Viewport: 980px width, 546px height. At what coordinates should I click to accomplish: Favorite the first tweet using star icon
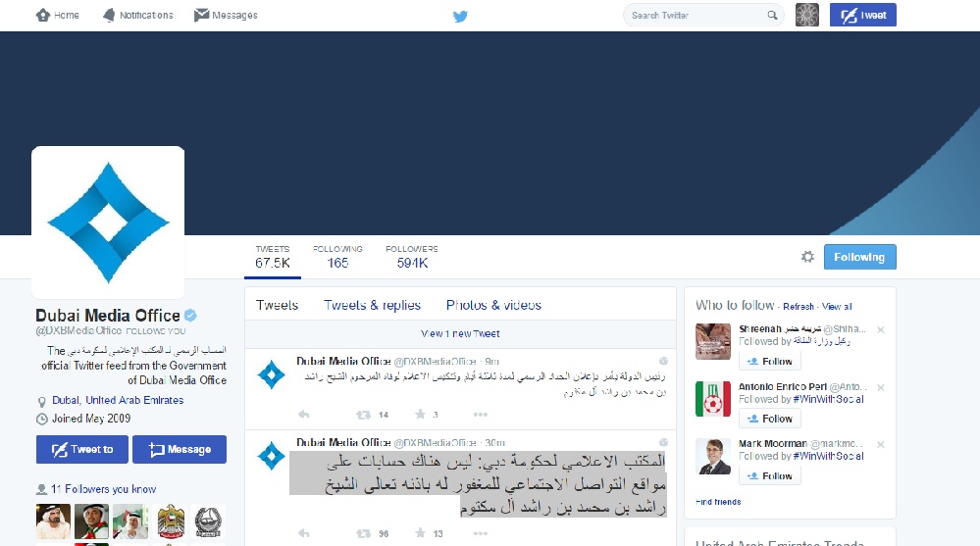point(421,415)
